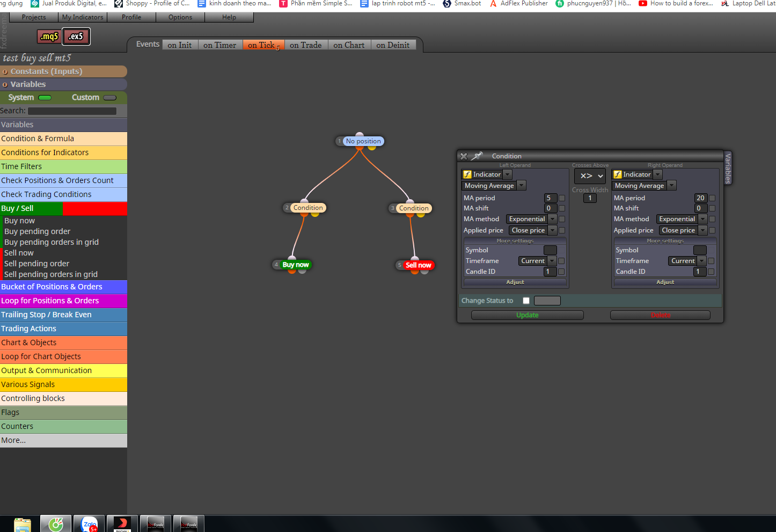Image resolution: width=776 pixels, height=532 pixels.
Task: Open File Explorer from the taskbar
Action: point(22,524)
